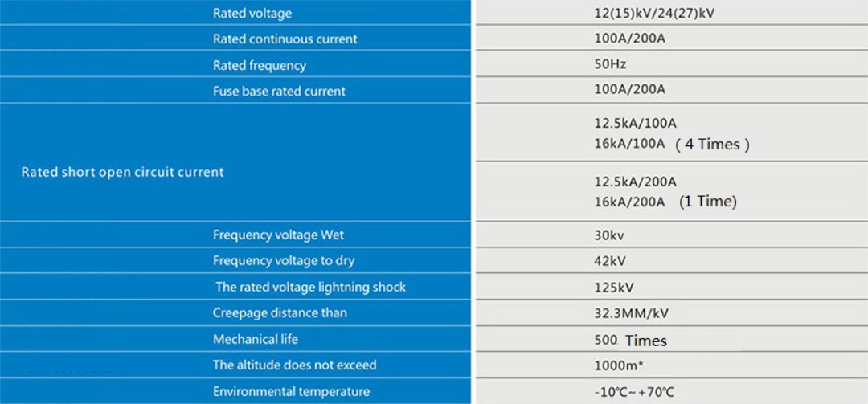The width and height of the screenshot is (868, 404).
Task: Select the 16kA/100A (4 Times) text
Action: tap(671, 144)
